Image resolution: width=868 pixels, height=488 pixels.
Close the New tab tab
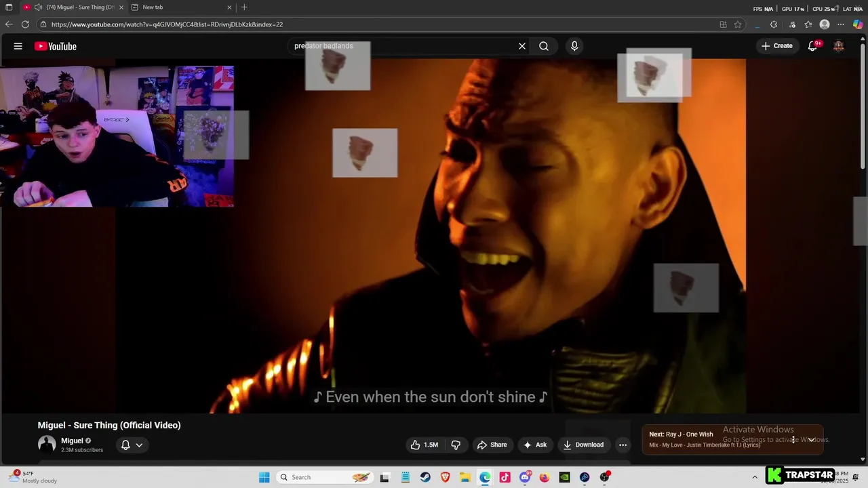pos(229,7)
